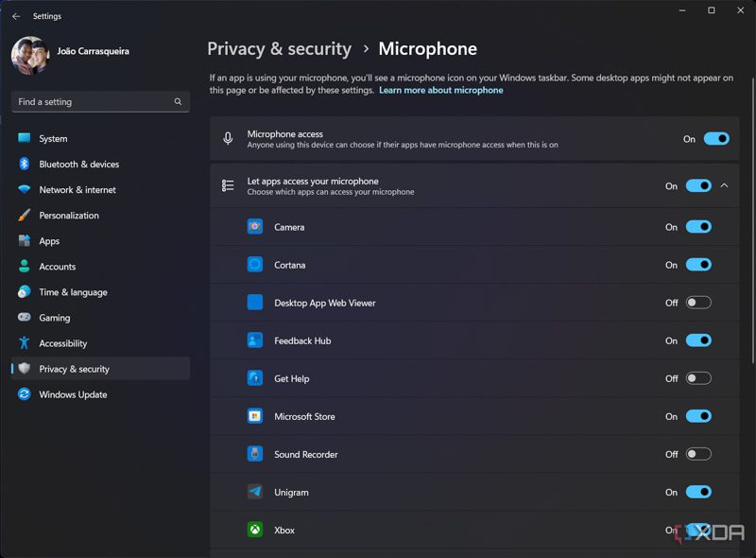Click the Feedback Hub app name

pos(302,340)
